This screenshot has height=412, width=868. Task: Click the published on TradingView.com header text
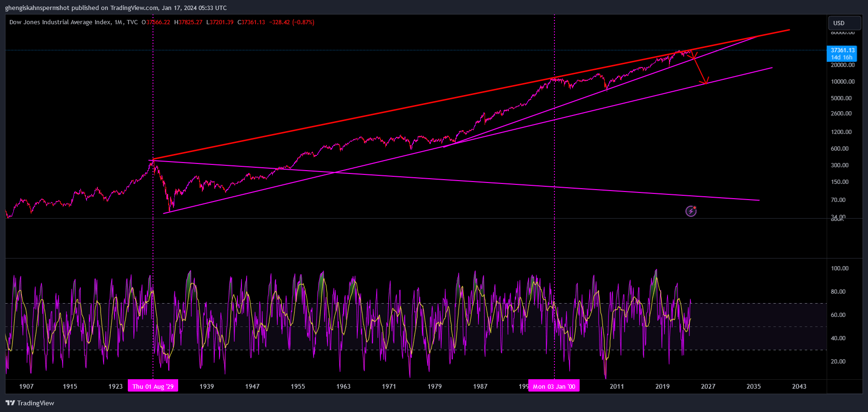point(115,8)
